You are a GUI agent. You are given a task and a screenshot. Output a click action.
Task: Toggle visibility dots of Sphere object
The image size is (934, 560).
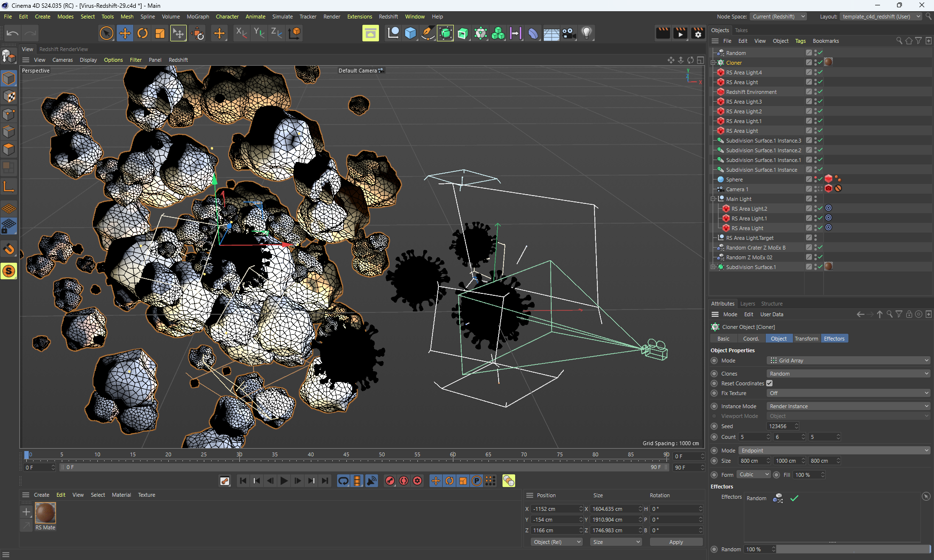click(x=816, y=180)
